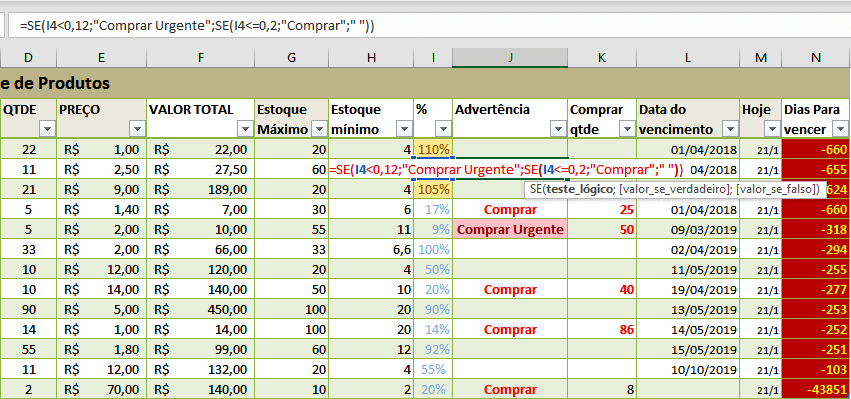Click the 55% percentage cell

click(433, 370)
